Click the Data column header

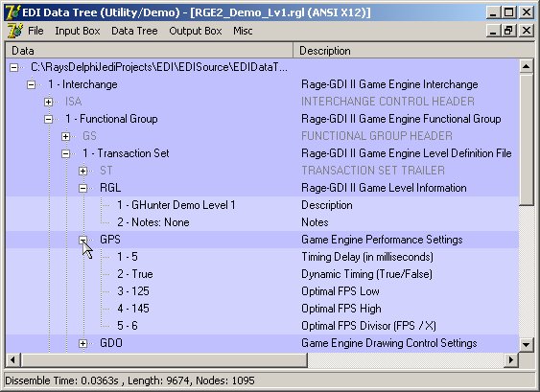point(149,51)
